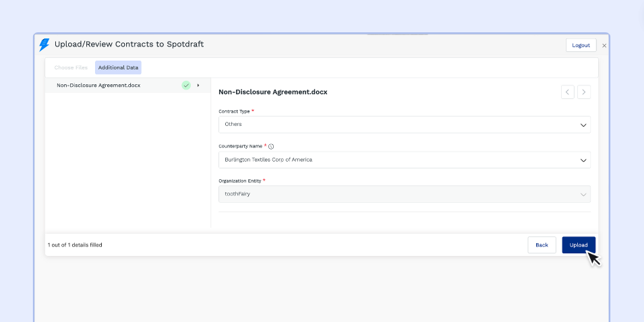644x322 pixels.
Task: Switch to the Choose Files tab
Action: tap(71, 67)
